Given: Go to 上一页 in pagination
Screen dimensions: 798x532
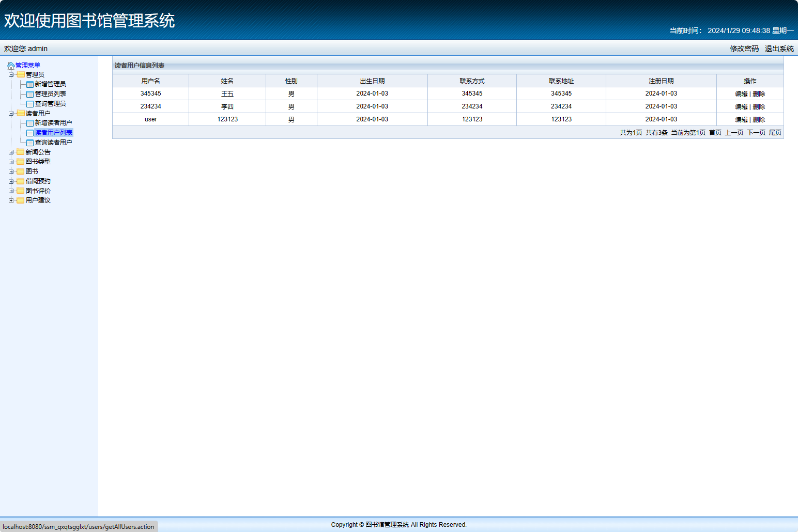Looking at the screenshot, I should pyautogui.click(x=734, y=133).
